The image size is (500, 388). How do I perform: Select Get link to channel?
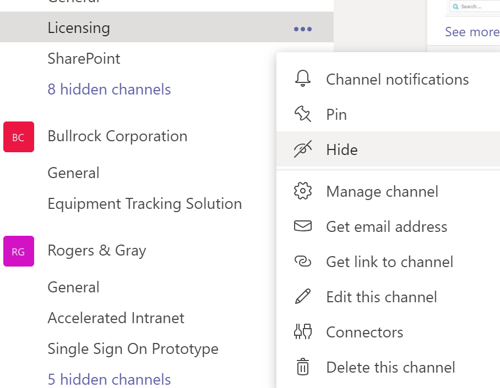coord(388,262)
